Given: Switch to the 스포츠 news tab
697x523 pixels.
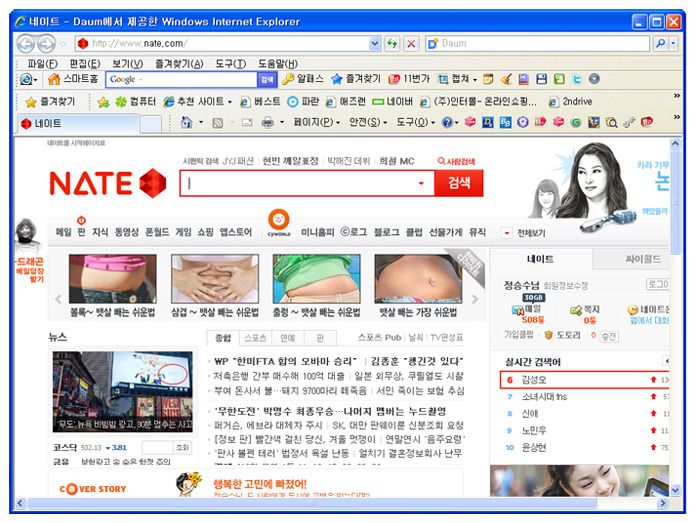Looking at the screenshot, I should coord(255,338).
